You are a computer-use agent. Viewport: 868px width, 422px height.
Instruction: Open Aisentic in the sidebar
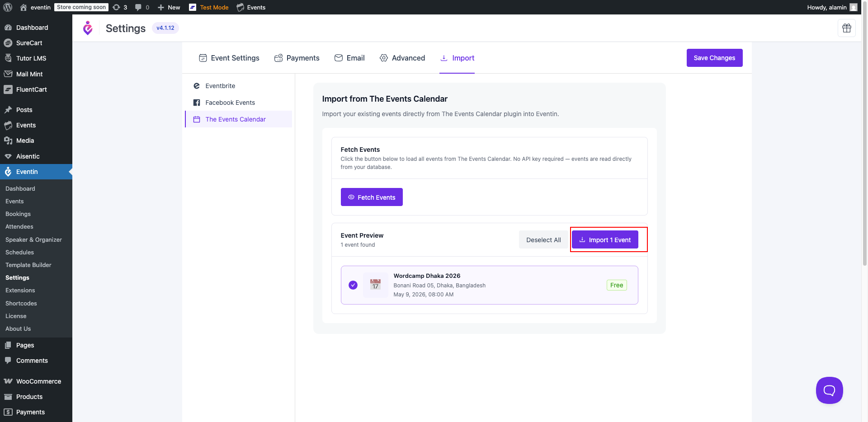[36, 156]
